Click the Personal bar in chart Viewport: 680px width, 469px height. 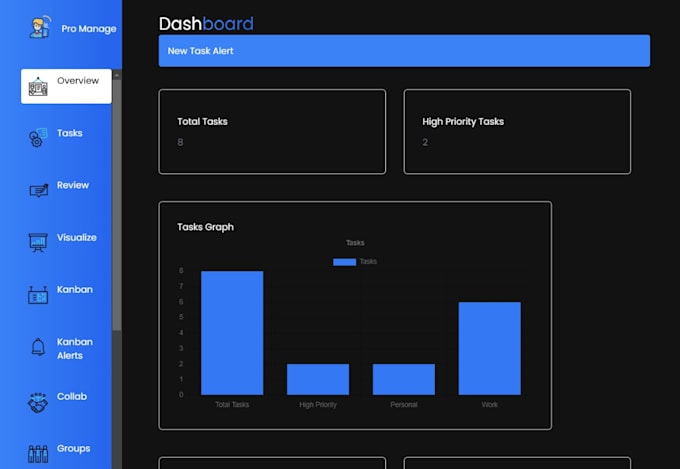coord(404,379)
